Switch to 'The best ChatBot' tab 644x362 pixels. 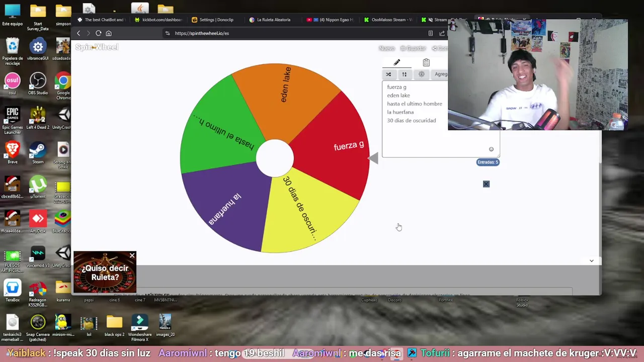point(101,20)
